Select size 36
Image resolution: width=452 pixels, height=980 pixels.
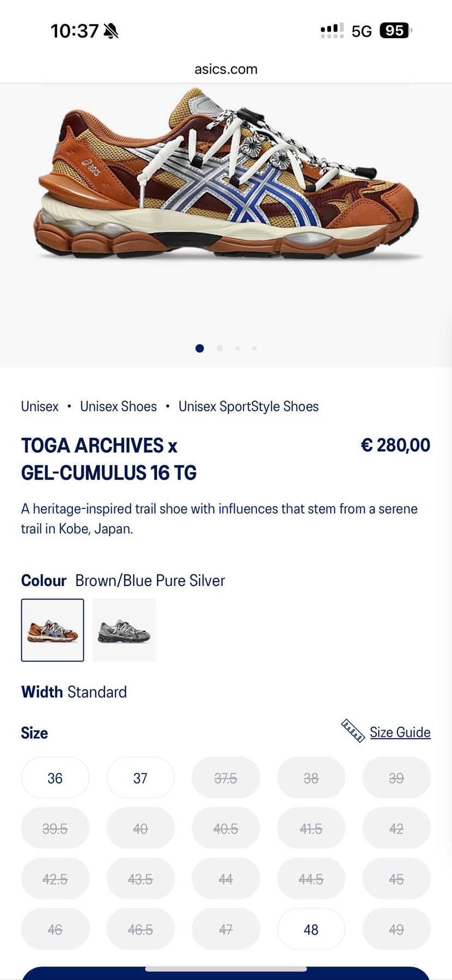coord(55,778)
